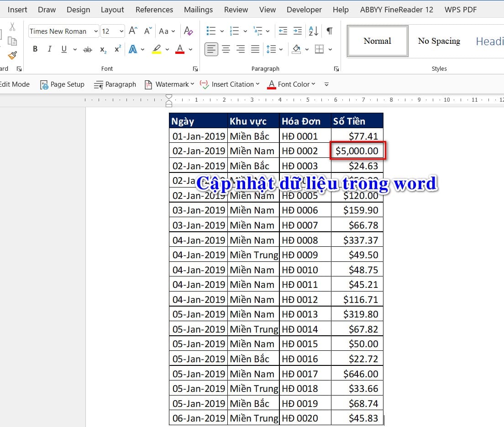Apply the No Spacing style
The height and width of the screenshot is (427, 504).
click(439, 41)
